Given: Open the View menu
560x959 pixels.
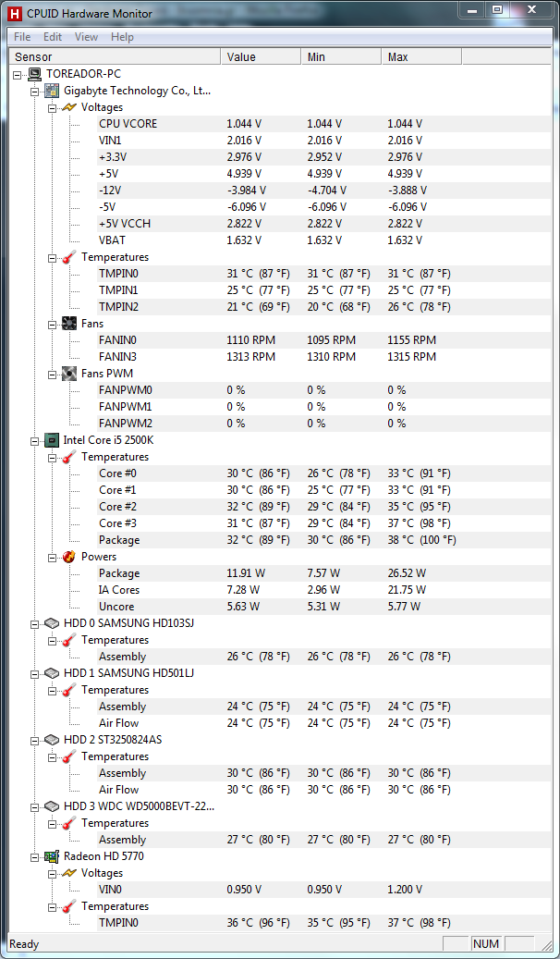Looking at the screenshot, I should point(86,37).
